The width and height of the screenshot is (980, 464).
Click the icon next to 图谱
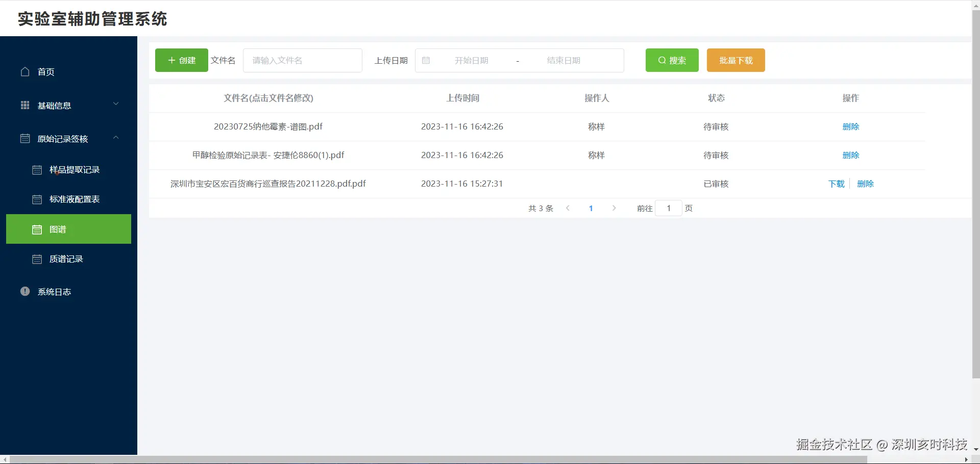pyautogui.click(x=37, y=229)
